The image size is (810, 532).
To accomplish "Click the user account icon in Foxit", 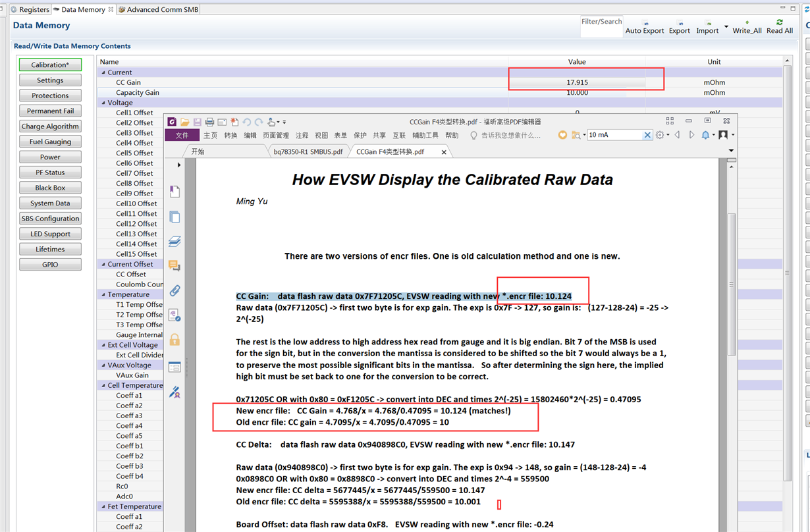I will point(723,135).
